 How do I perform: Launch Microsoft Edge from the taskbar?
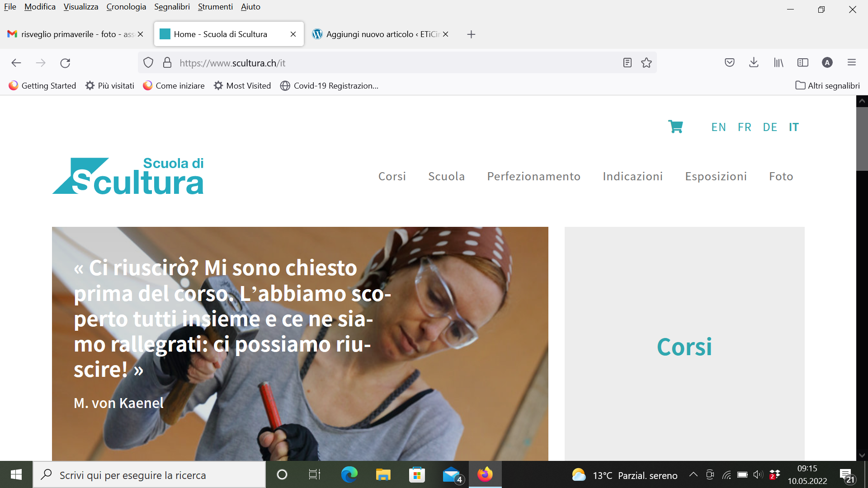coord(349,474)
